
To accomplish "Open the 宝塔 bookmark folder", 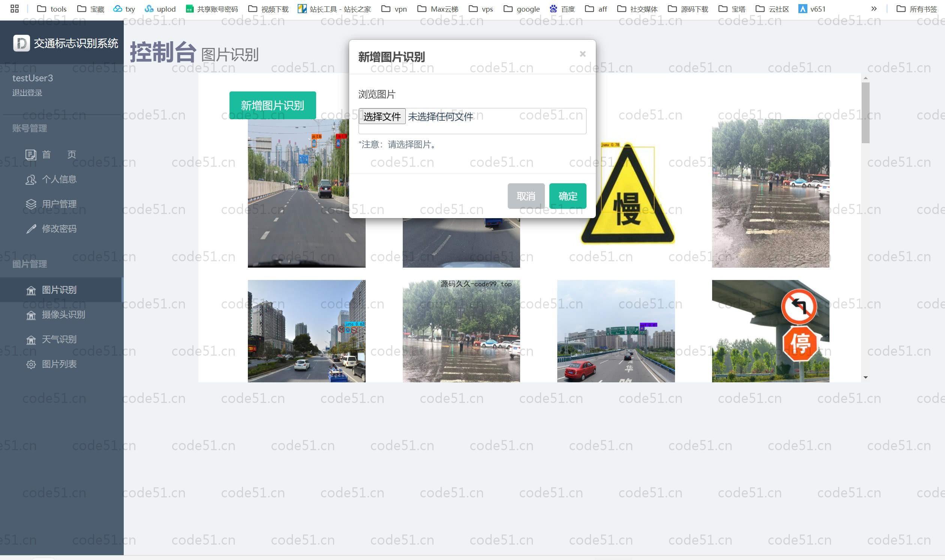I will [x=732, y=9].
